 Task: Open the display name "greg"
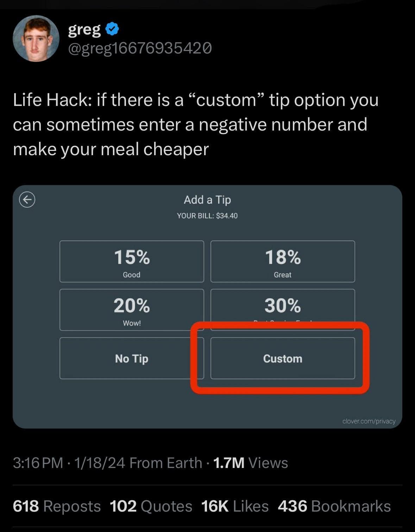coord(84,29)
